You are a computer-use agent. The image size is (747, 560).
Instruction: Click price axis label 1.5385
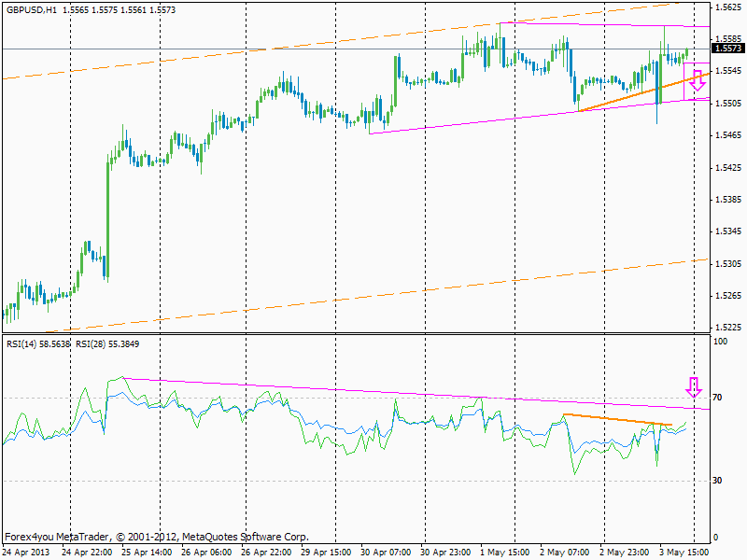(x=728, y=200)
